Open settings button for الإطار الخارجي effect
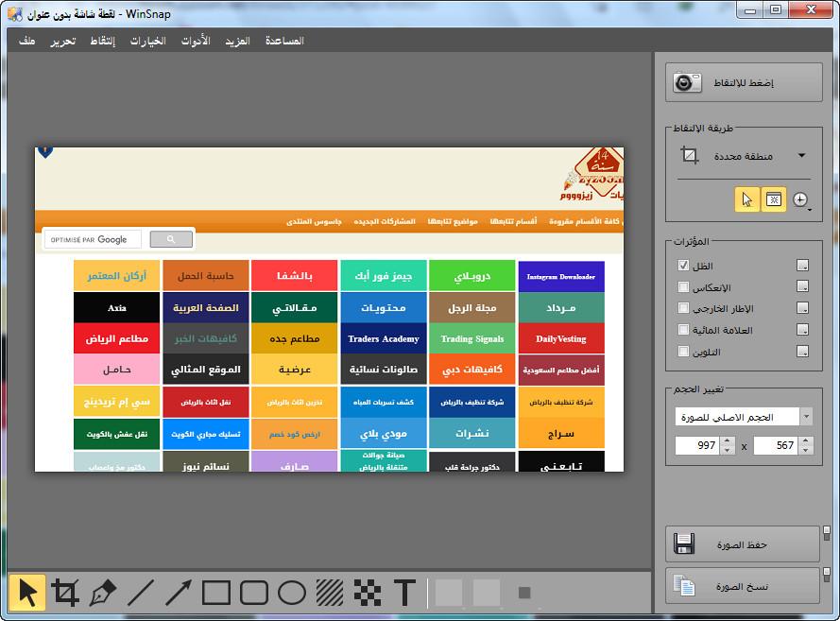 [x=802, y=308]
